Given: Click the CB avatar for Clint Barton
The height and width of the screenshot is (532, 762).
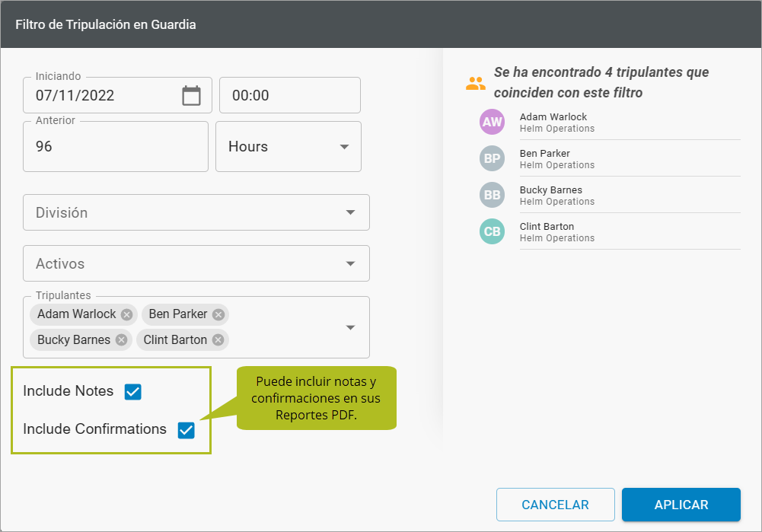Looking at the screenshot, I should [492, 231].
